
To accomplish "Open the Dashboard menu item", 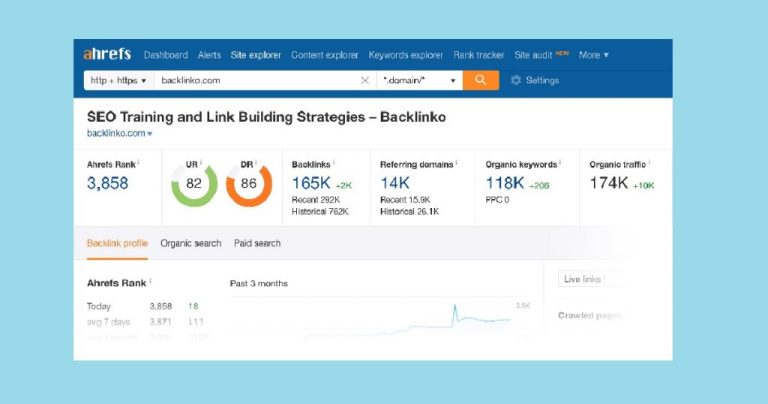I will point(166,55).
